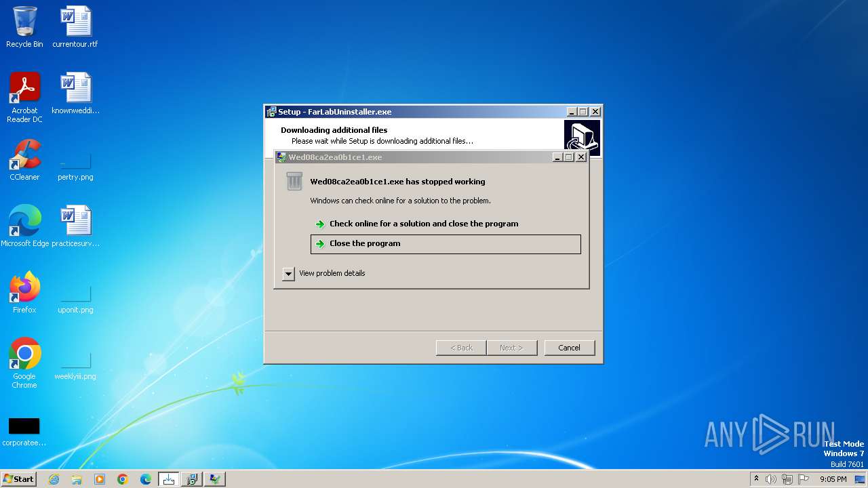Open File Explorer from the taskbar
This screenshot has width=868, height=488.
[x=77, y=479]
